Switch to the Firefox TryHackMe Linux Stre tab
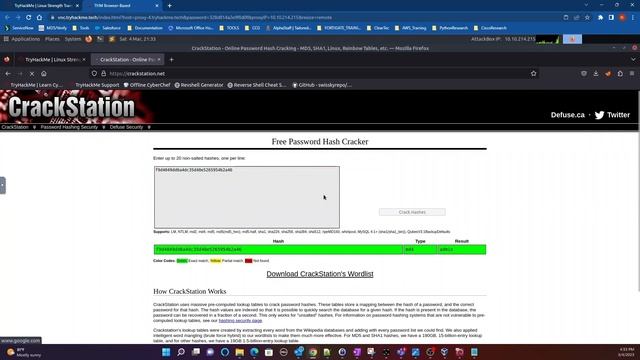Viewport: 640px width, 360px height. point(52,60)
